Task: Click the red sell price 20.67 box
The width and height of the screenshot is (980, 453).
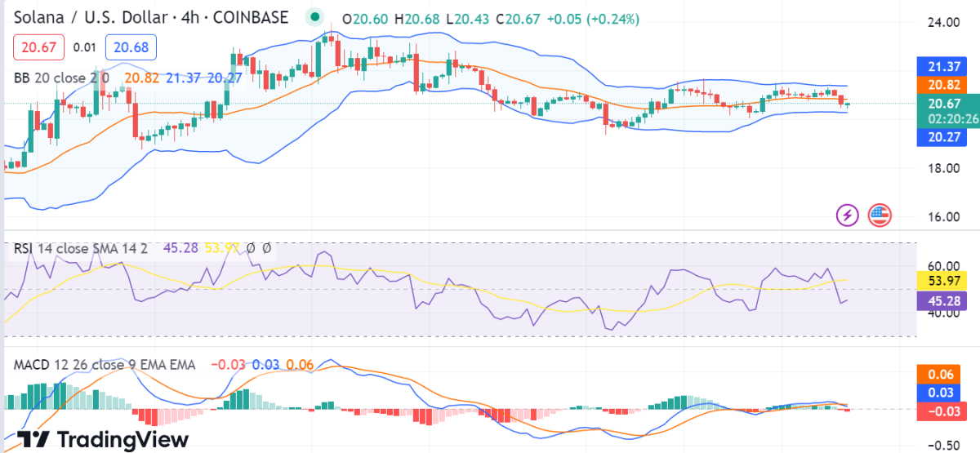Action: (x=38, y=47)
